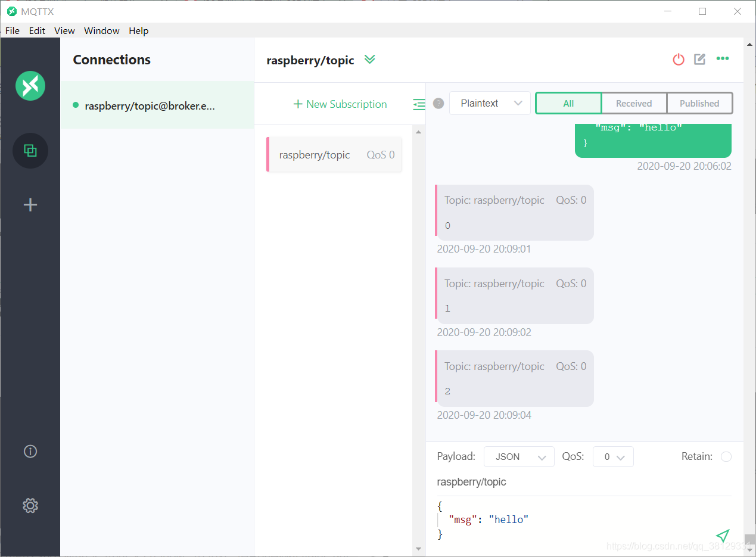This screenshot has width=756, height=557.
Task: Collapse the subscription list panel icon
Action: coord(419,104)
